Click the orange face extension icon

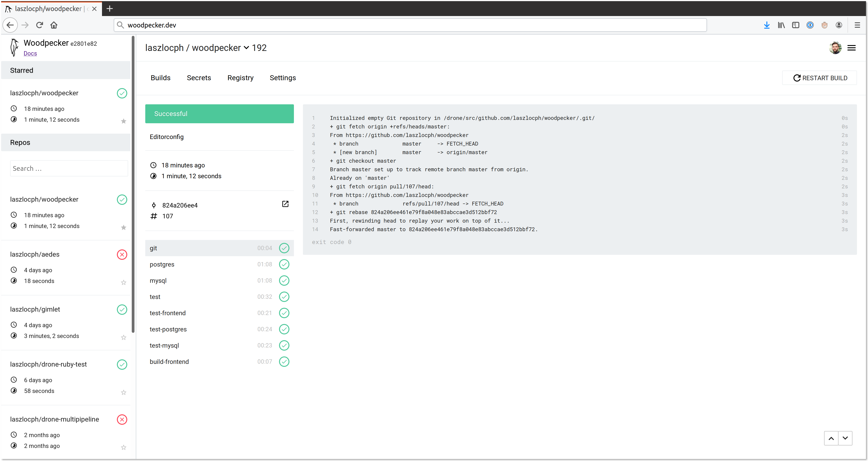825,25
